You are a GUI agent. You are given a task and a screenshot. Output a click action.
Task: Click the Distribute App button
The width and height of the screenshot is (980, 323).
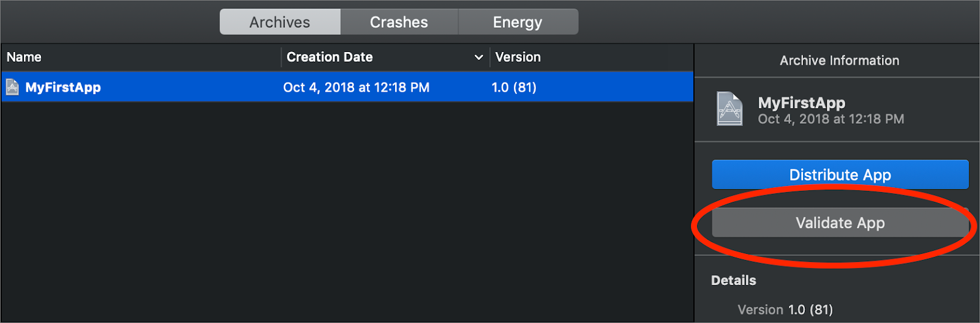click(840, 175)
